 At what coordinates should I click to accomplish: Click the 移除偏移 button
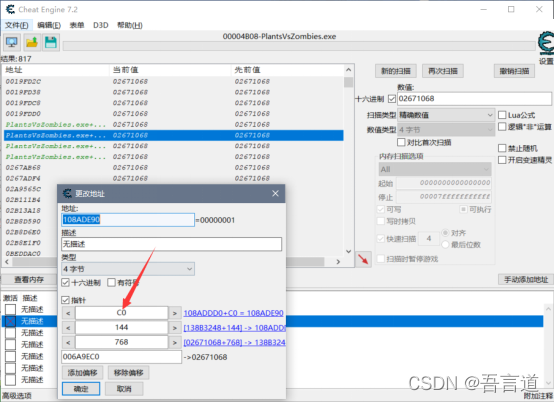(129, 373)
